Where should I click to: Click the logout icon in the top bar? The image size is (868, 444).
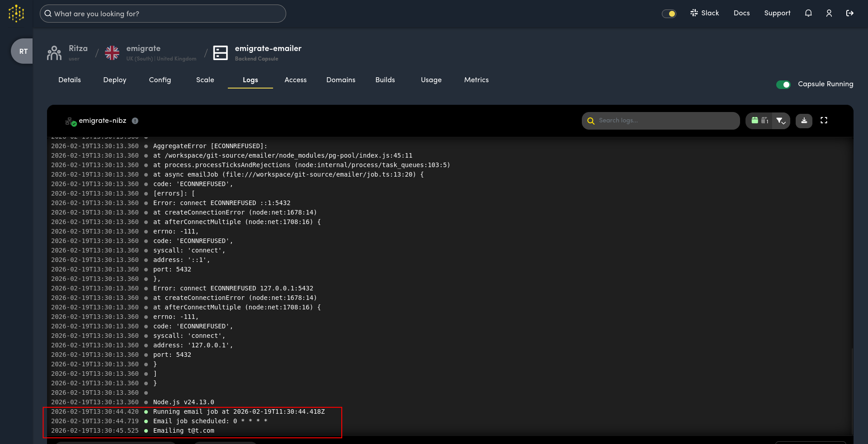point(849,13)
